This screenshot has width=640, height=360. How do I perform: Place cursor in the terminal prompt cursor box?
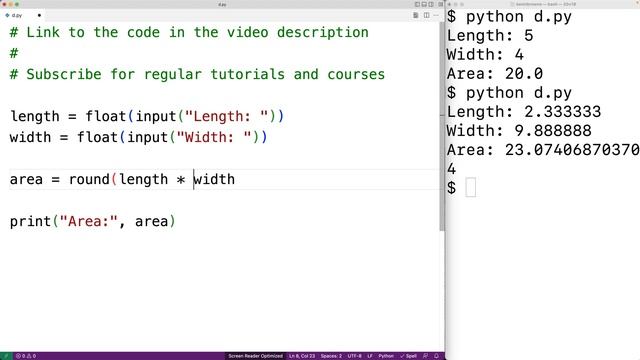(x=471, y=187)
